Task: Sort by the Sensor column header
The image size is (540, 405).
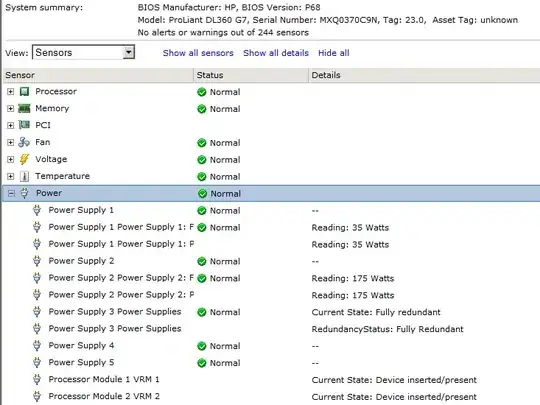Action: 98,75
